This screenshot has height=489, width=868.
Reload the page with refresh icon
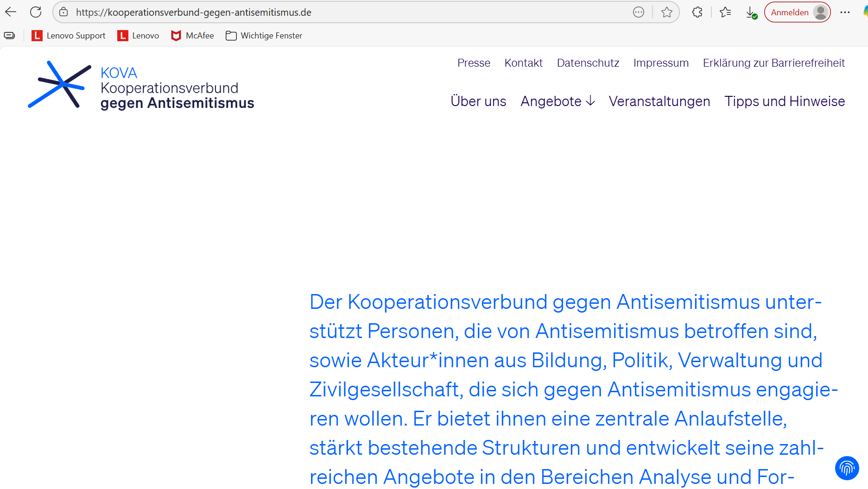click(x=36, y=12)
